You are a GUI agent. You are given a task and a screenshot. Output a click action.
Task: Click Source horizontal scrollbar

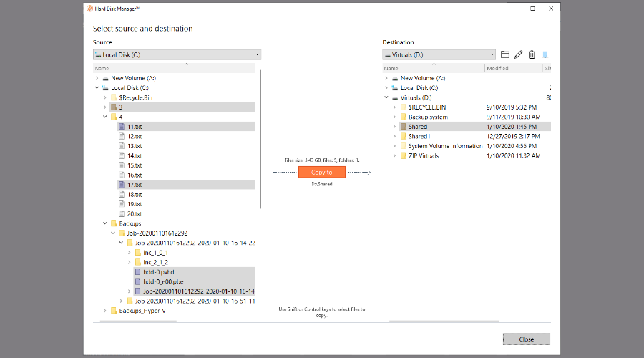coord(138,321)
